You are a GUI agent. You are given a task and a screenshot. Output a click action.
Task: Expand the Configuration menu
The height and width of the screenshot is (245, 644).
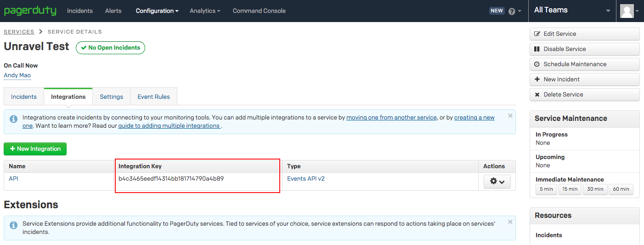click(157, 11)
